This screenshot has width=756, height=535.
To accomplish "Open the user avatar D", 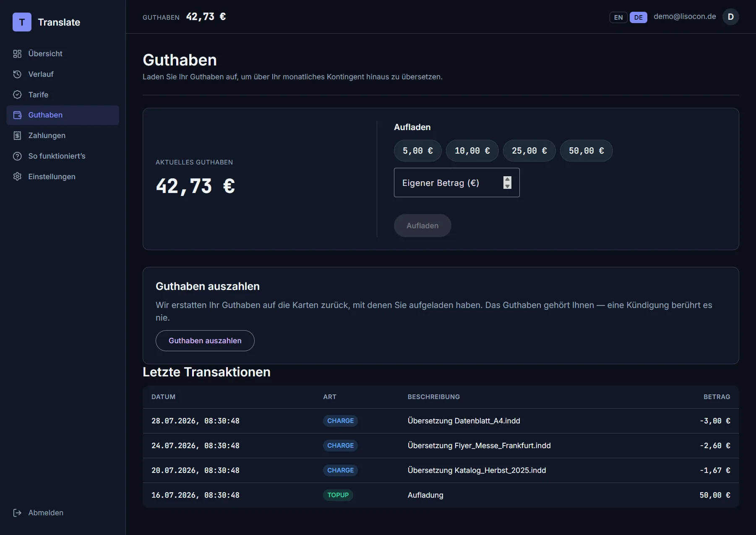I will click(730, 17).
